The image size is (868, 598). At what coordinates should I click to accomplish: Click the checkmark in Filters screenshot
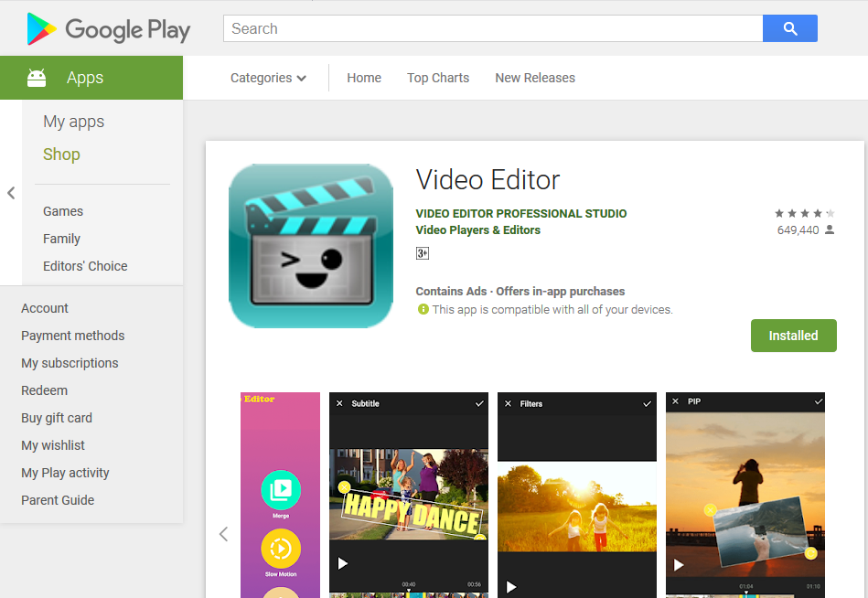coord(648,404)
